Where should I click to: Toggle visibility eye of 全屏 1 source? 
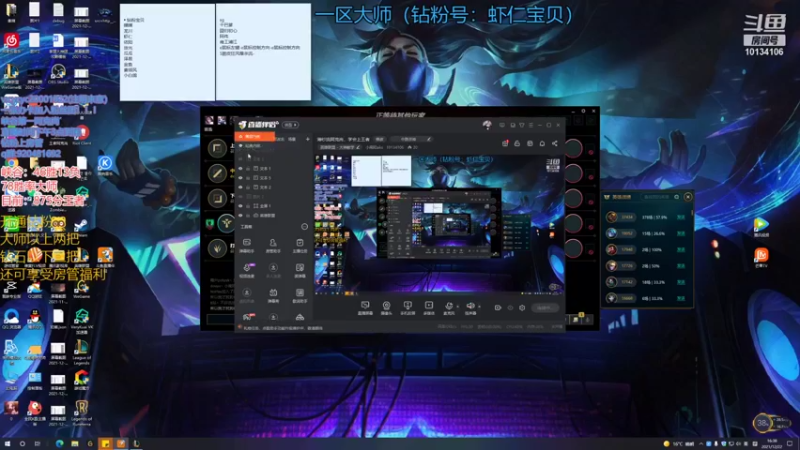point(241,206)
